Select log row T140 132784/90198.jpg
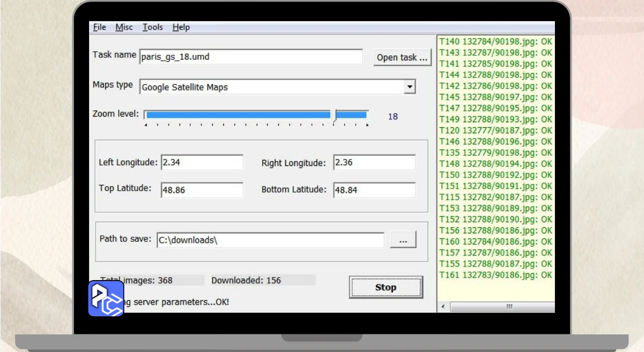Image resolution: width=644 pixels, height=352 pixels. [x=496, y=41]
